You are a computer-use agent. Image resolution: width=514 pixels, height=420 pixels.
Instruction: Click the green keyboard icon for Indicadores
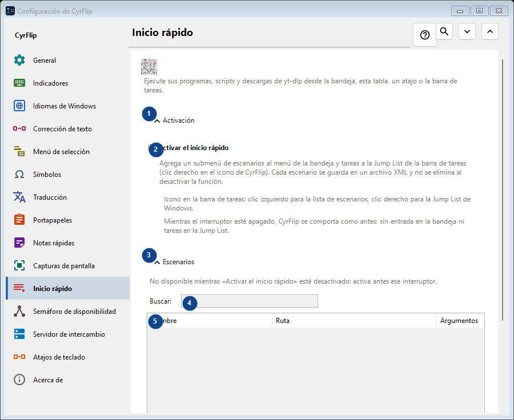click(x=19, y=83)
